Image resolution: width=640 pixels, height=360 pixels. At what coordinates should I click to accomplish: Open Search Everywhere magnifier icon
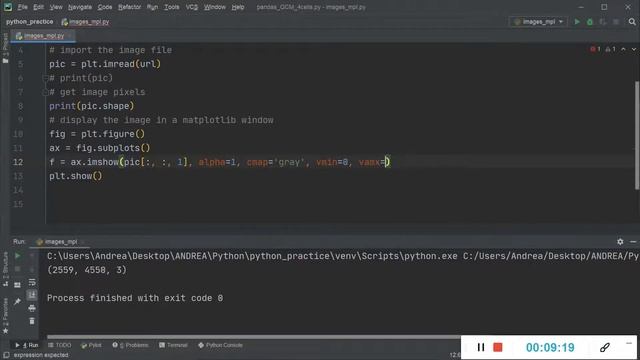(632, 22)
